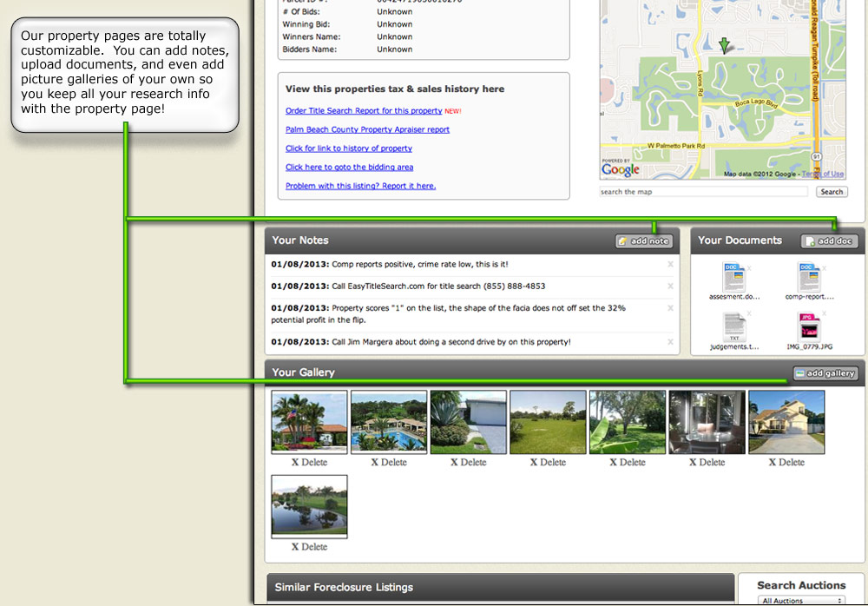This screenshot has height=606, width=868.
Task: Focus the 'search the map' input field
Action: [704, 192]
